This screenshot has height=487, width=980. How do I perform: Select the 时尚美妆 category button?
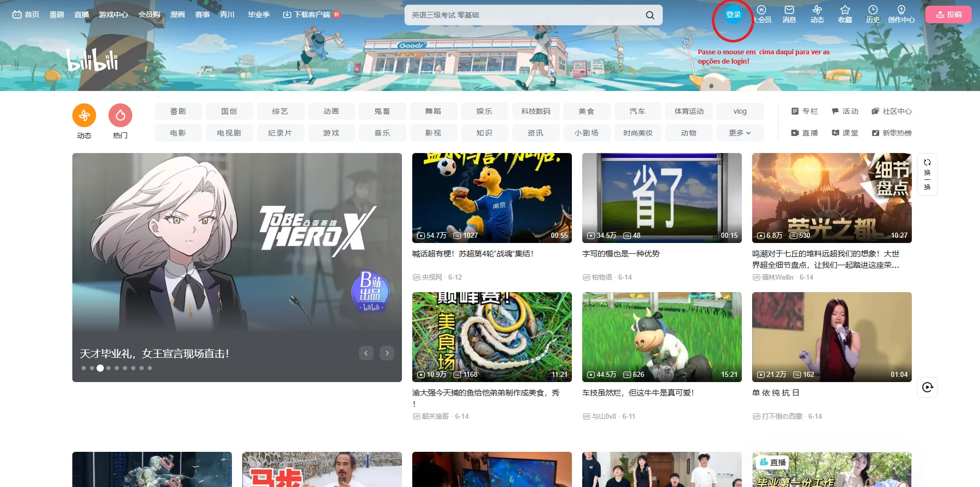click(638, 133)
